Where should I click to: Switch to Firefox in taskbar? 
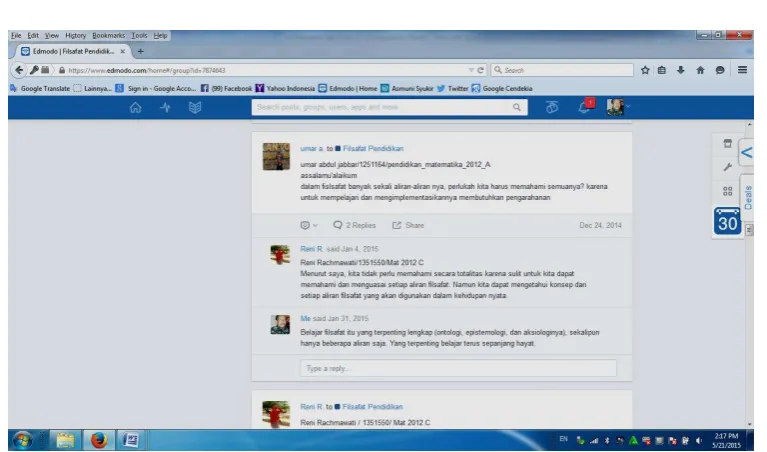(x=99, y=440)
